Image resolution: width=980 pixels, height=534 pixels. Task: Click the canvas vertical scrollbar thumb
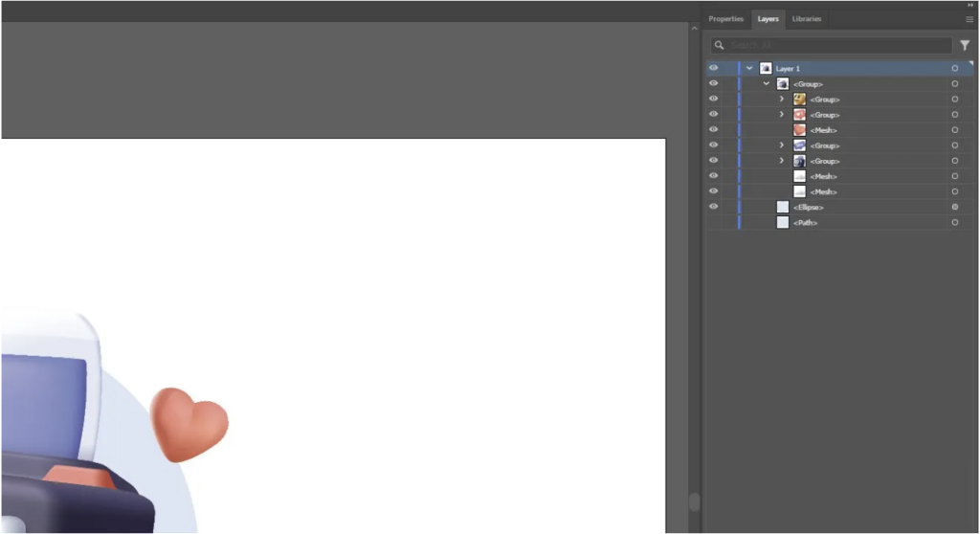pyautogui.click(x=694, y=501)
